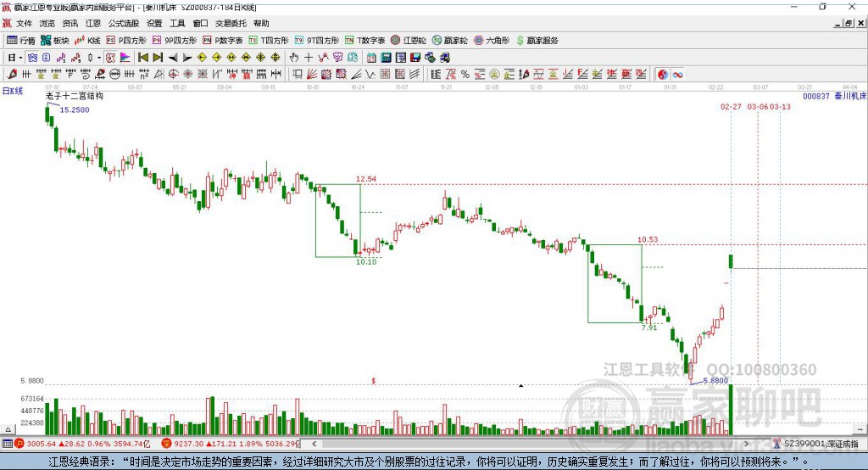Viewport: 868px width, 470px height.
Task: Click the red floppy save icon
Action: pos(415,58)
